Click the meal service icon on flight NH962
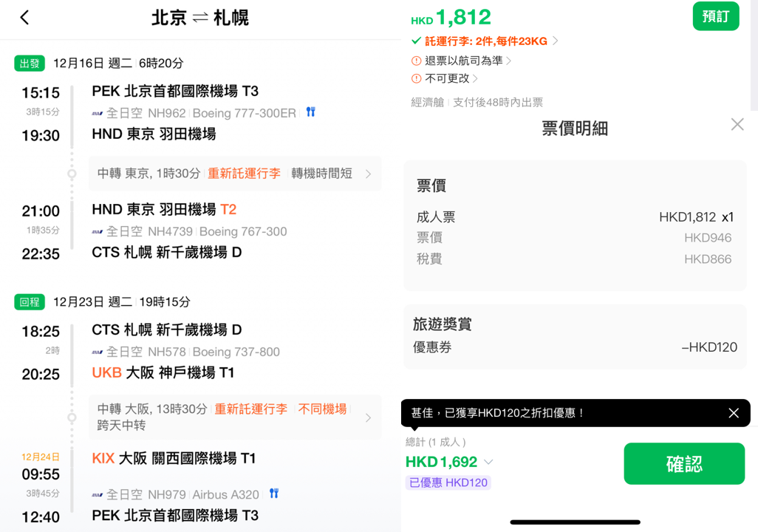Viewport: 758px width, 532px height. (310, 112)
